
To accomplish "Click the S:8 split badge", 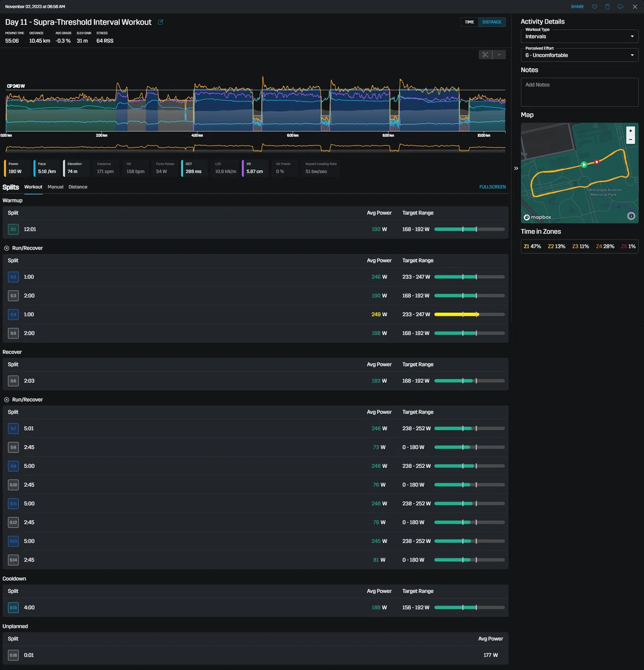I will tap(13, 447).
